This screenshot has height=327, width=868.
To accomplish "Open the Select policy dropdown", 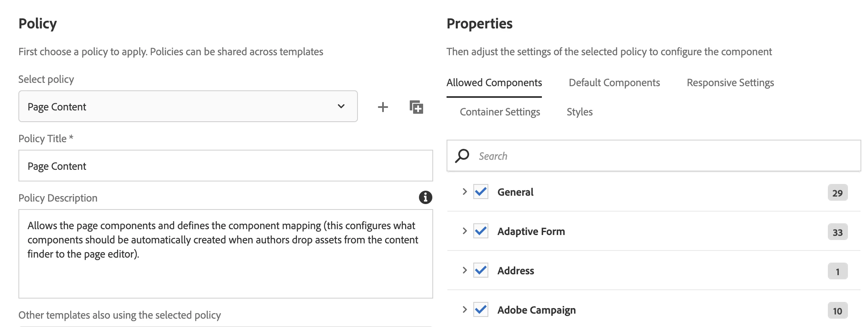I will pos(188,107).
